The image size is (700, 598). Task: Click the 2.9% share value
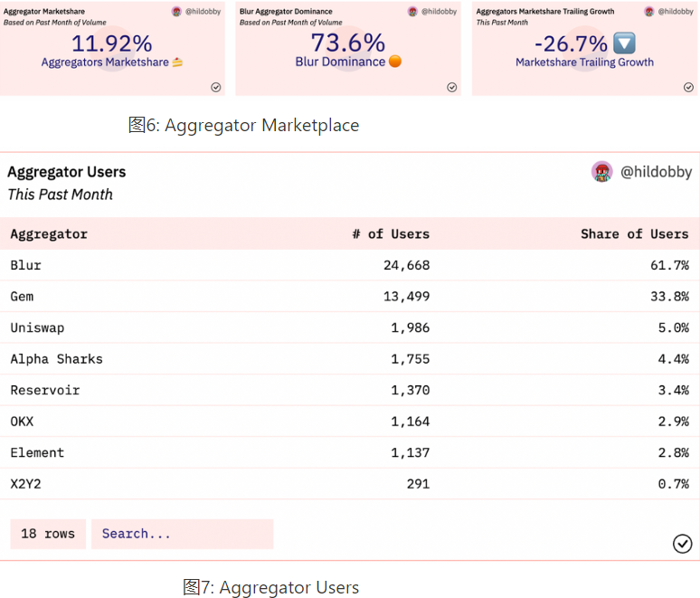click(x=674, y=422)
